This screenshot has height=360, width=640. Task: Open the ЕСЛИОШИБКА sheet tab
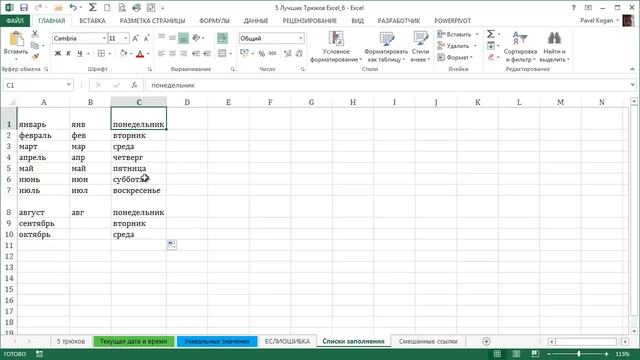pyautogui.click(x=287, y=341)
